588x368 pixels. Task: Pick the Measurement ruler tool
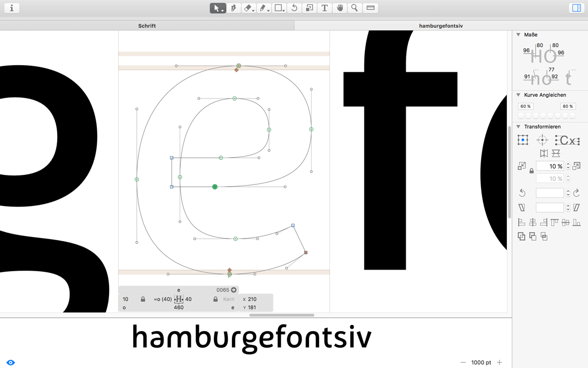coord(370,8)
